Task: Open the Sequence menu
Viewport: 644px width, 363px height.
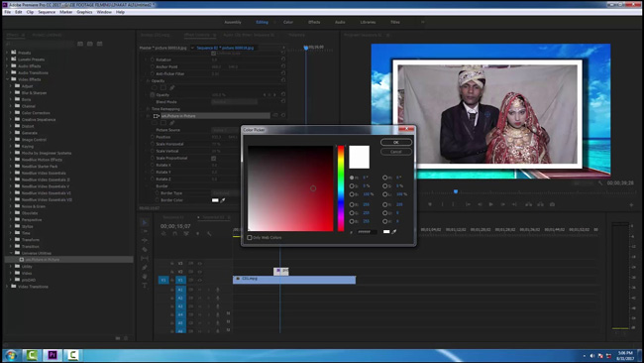Action: (47, 12)
